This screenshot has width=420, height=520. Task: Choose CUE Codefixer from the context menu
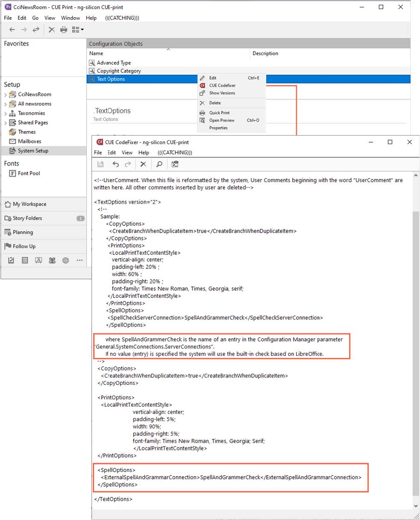point(222,86)
